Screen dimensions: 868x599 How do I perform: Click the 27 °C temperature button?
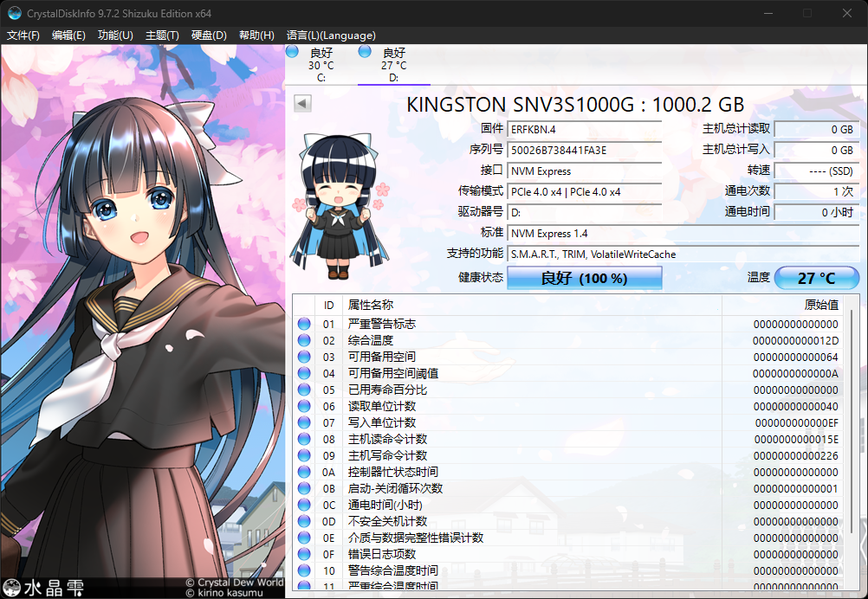[x=817, y=278]
